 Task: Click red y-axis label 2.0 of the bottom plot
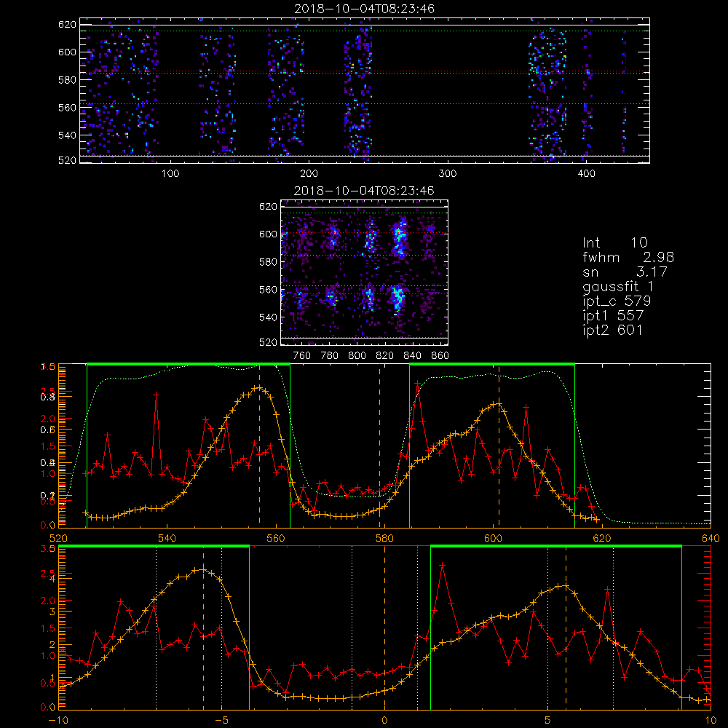pyautogui.click(x=48, y=601)
